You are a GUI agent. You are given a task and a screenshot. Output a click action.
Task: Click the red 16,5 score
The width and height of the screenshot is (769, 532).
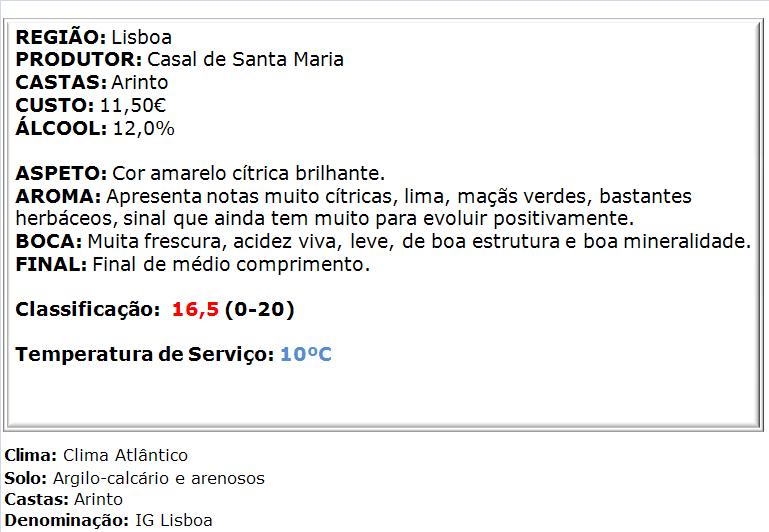click(x=195, y=310)
